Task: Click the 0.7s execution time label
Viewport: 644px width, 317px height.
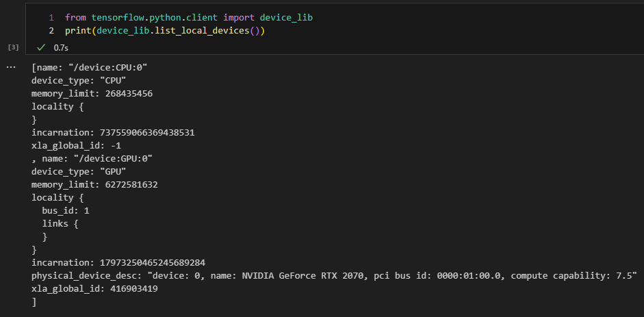Action: 61,48
